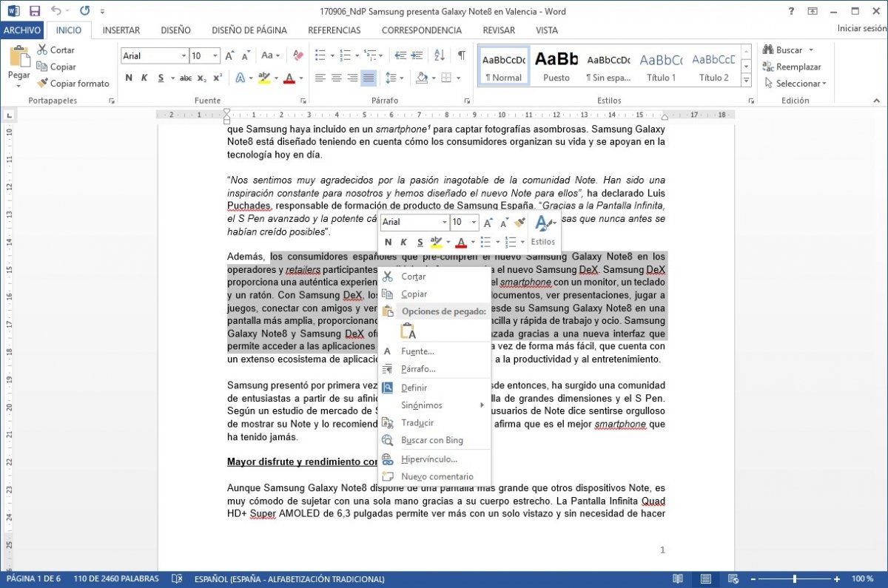Click the ribbon font color red A button

[288, 78]
